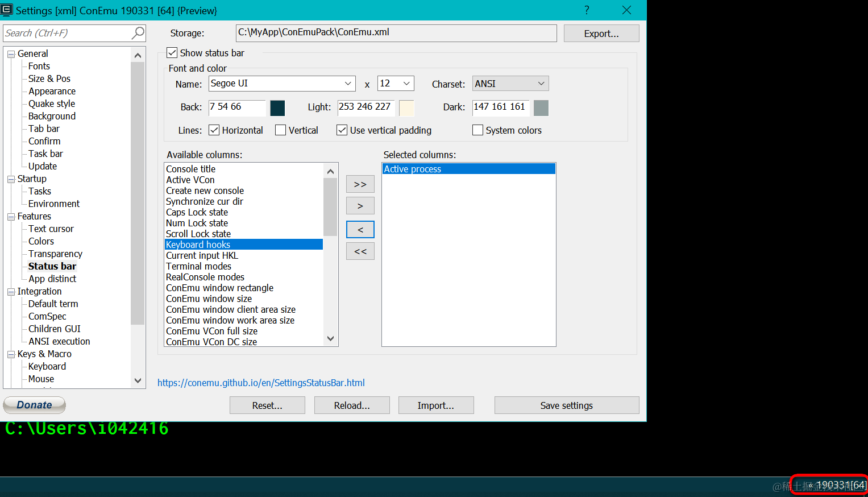This screenshot has height=497, width=868.
Task: Enable System colors checkbox
Action: tap(477, 130)
